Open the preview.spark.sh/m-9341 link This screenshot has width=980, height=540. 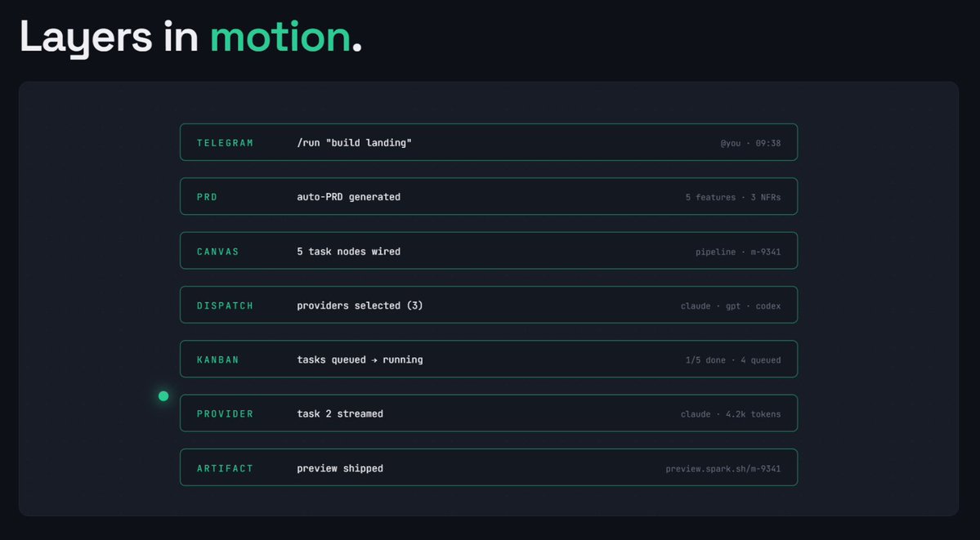coord(723,469)
